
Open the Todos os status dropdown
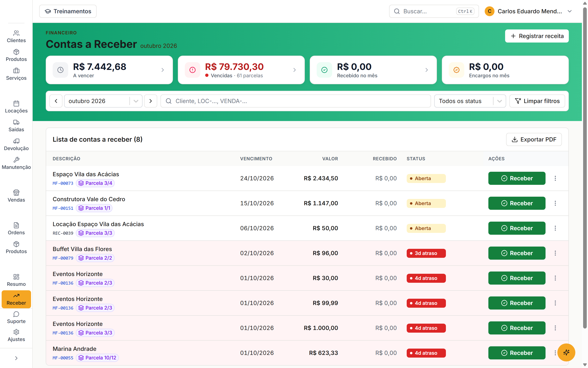470,101
